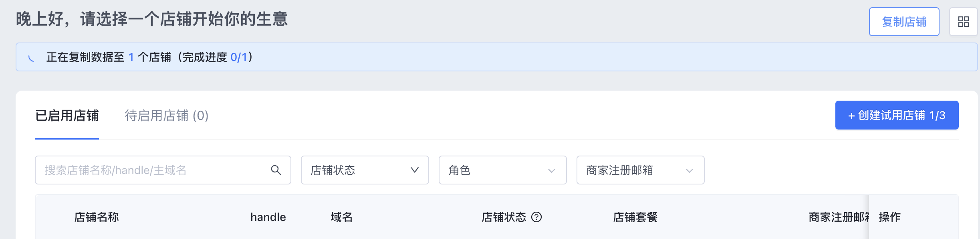The height and width of the screenshot is (239, 980).
Task: Open the 角色 filter dropdown
Action: tap(502, 170)
